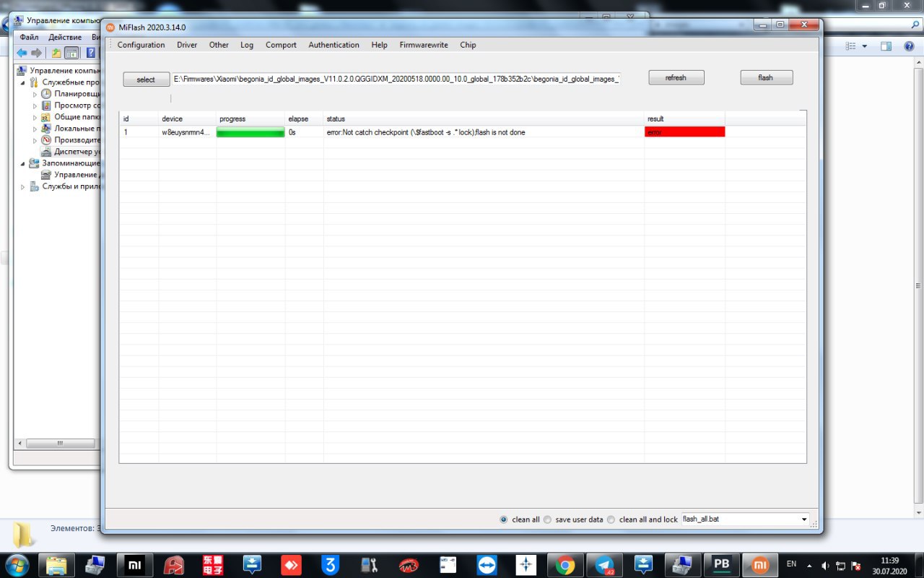Click the Up one level folder icon
This screenshot has width=924, height=578.
click(x=56, y=53)
